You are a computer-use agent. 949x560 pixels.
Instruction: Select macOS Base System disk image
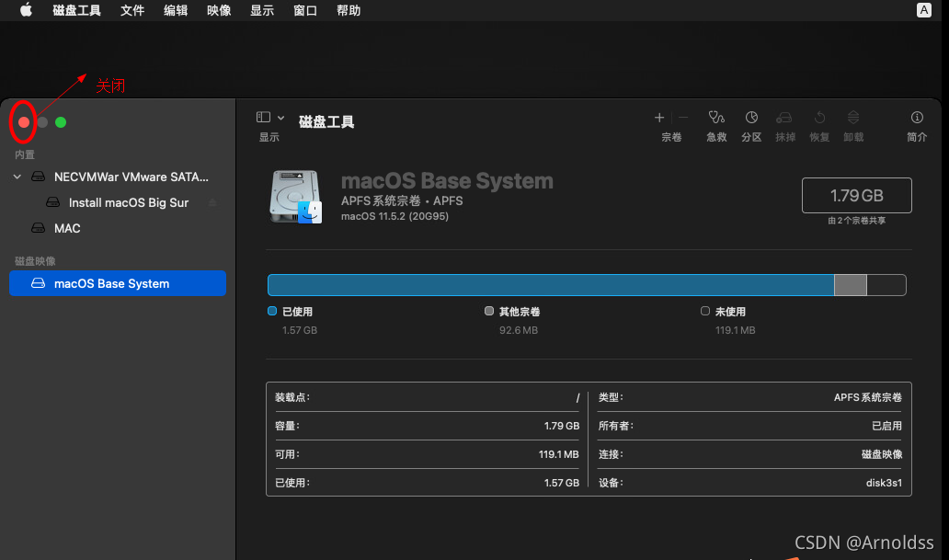click(x=118, y=283)
